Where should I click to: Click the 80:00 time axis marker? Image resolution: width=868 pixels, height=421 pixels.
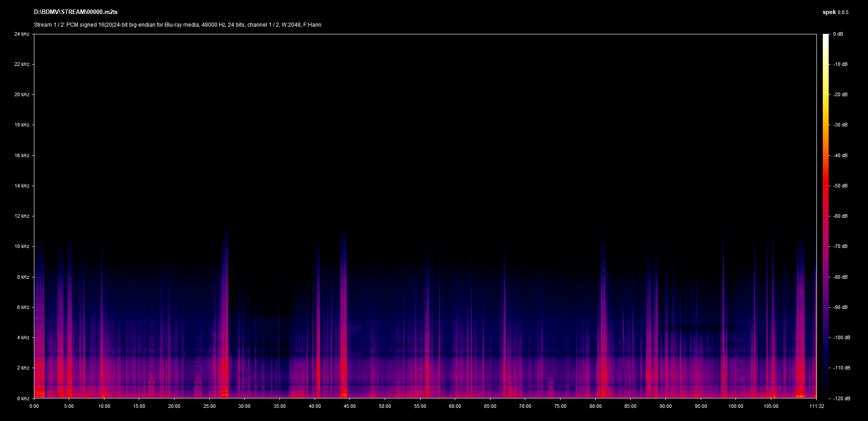coord(595,406)
